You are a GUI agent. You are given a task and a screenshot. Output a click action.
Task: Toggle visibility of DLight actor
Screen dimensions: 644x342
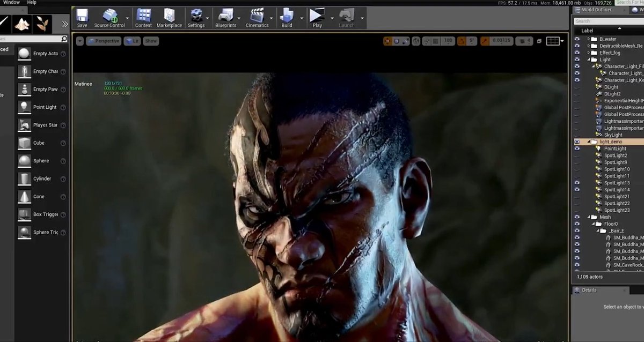[577, 87]
